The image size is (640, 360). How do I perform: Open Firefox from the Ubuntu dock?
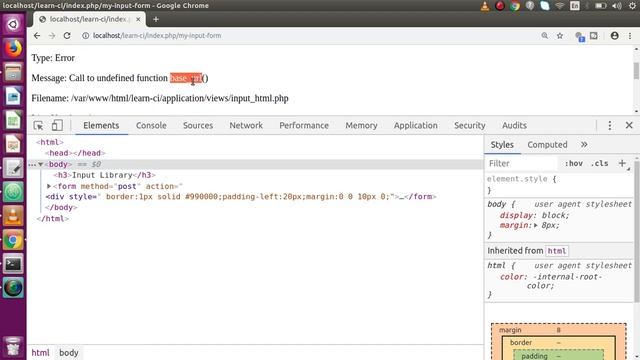coord(13,49)
